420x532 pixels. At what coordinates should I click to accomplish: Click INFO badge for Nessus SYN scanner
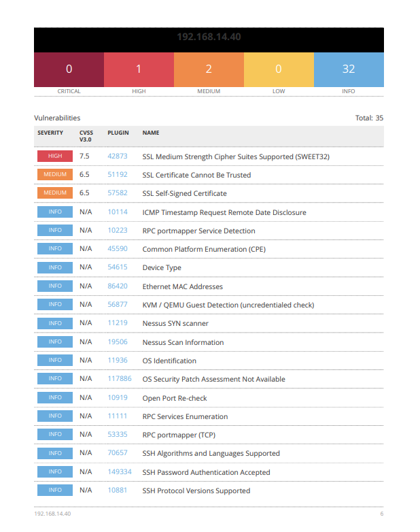pos(55,323)
